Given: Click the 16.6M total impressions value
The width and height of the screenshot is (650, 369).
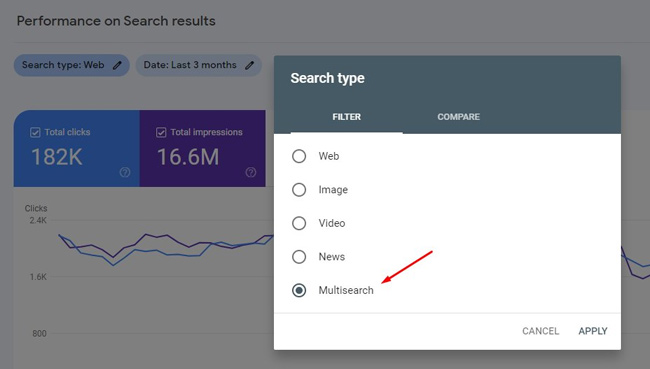Looking at the screenshot, I should click(x=188, y=157).
